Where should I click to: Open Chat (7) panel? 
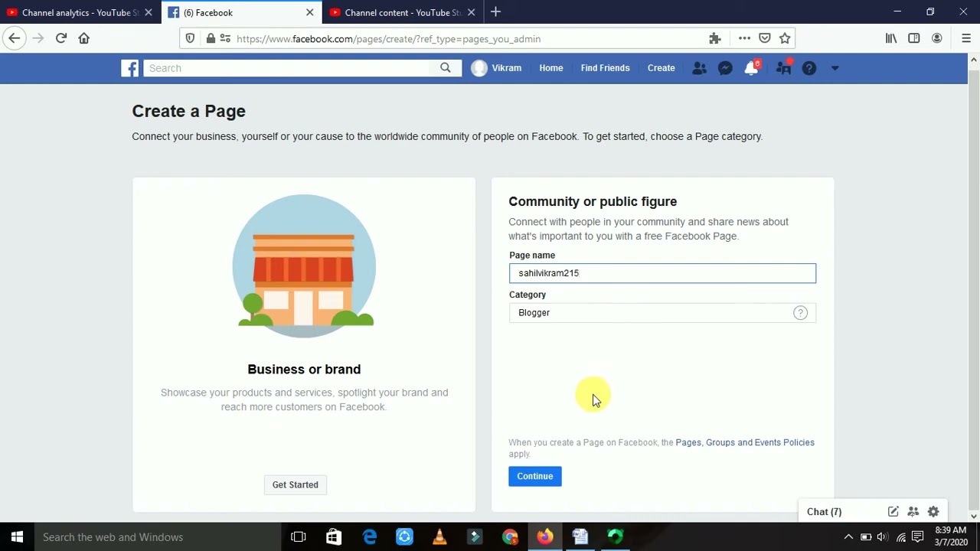(824, 512)
